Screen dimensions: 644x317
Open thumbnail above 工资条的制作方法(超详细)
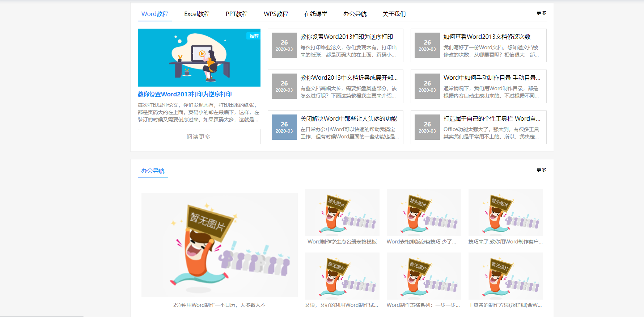pos(506,276)
